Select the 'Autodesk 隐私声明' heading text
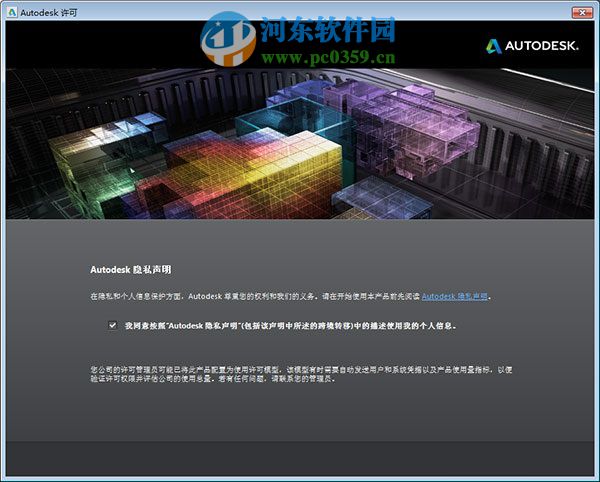Screen dimensions: 600x482 pyautogui.click(x=130, y=270)
